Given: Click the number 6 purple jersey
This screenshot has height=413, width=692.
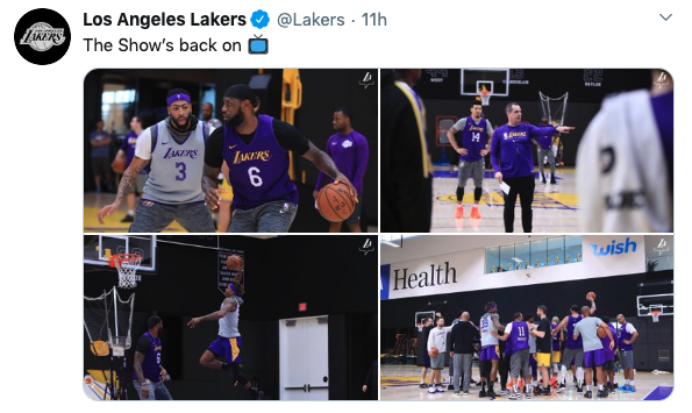Looking at the screenshot, I should click(259, 162).
